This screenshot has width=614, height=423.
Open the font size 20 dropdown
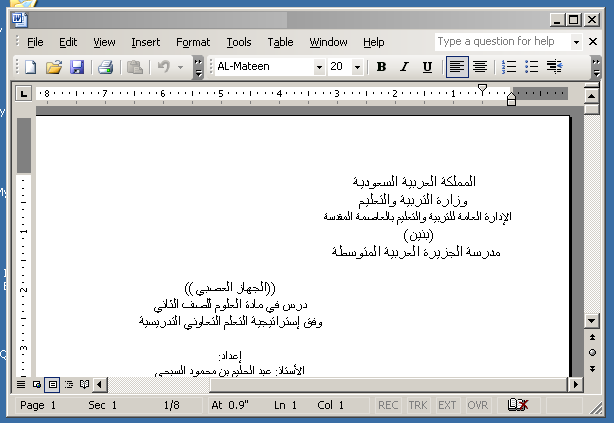click(x=357, y=67)
